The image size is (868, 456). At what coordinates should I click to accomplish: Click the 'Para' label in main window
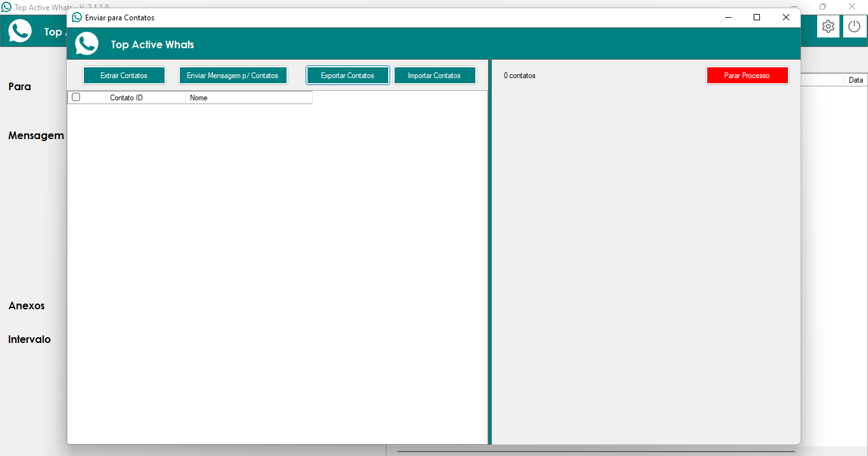click(20, 86)
